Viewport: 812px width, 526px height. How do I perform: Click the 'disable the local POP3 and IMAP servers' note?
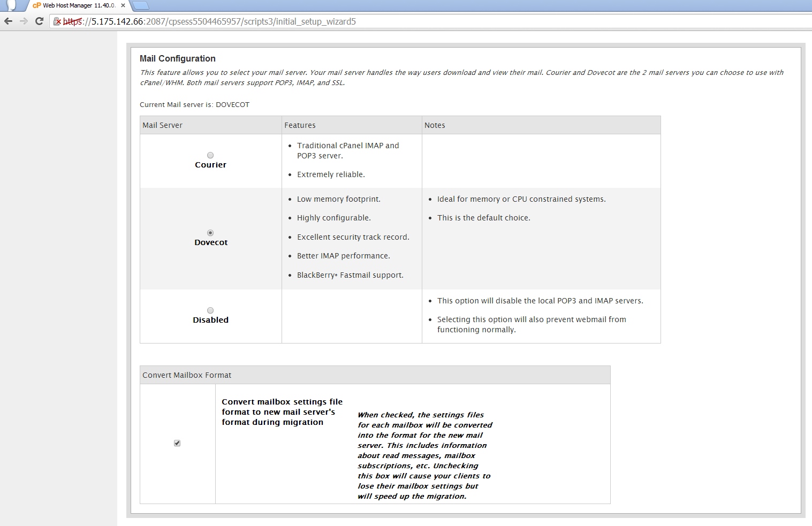click(540, 301)
